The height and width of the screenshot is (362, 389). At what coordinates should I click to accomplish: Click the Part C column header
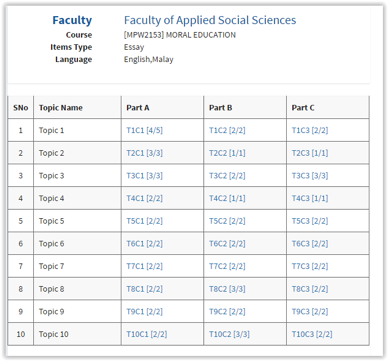(328, 108)
